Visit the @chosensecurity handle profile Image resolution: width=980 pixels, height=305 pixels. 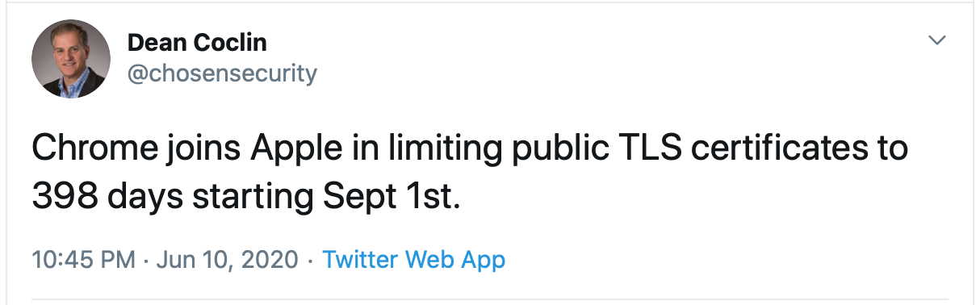pyautogui.click(x=223, y=74)
